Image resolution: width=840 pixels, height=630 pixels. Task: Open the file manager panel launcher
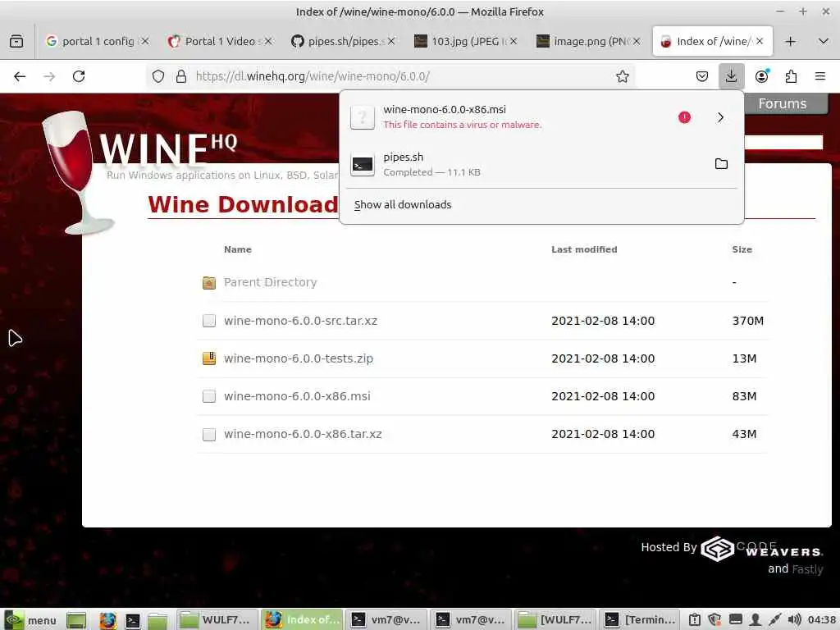pyautogui.click(x=157, y=620)
